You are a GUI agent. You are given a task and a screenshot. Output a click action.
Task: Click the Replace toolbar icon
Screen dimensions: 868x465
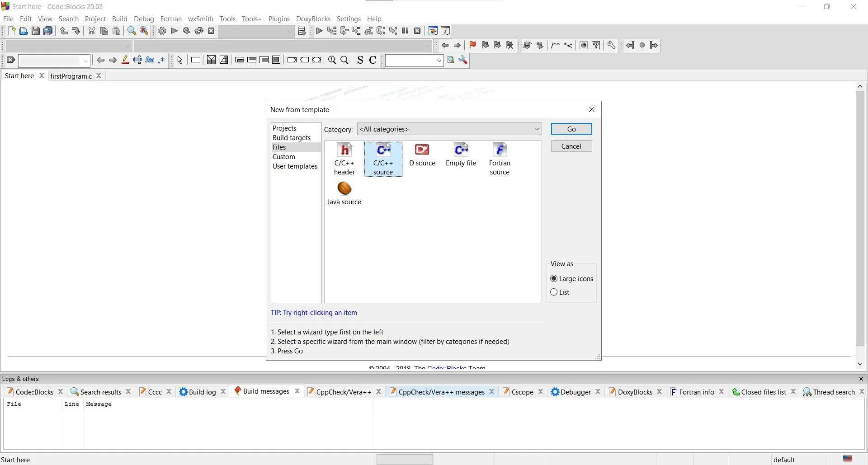(144, 31)
